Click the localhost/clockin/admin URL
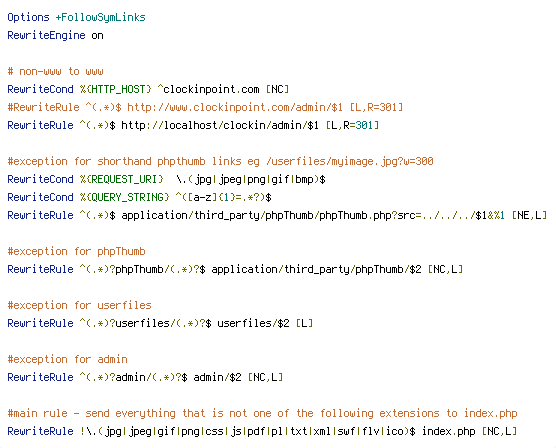The image size is (556, 448). click(220, 125)
